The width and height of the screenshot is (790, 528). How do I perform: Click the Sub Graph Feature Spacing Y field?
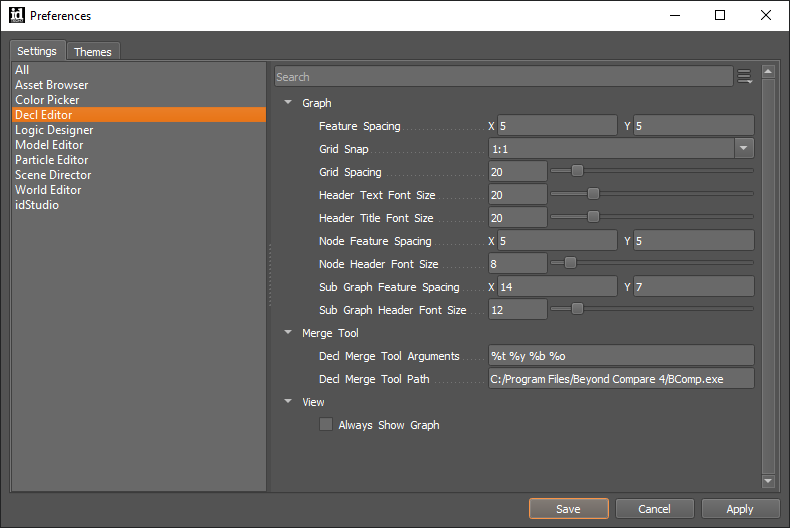click(694, 287)
